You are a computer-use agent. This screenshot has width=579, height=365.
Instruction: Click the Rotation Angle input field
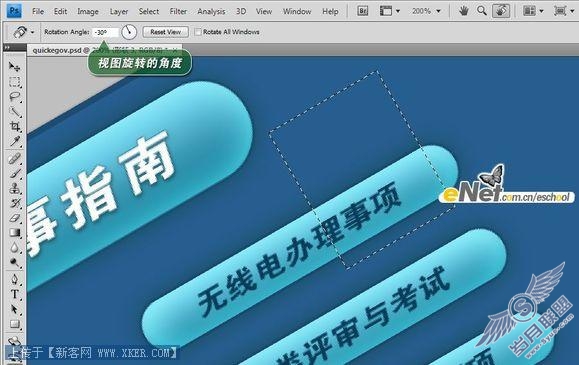[x=105, y=33]
